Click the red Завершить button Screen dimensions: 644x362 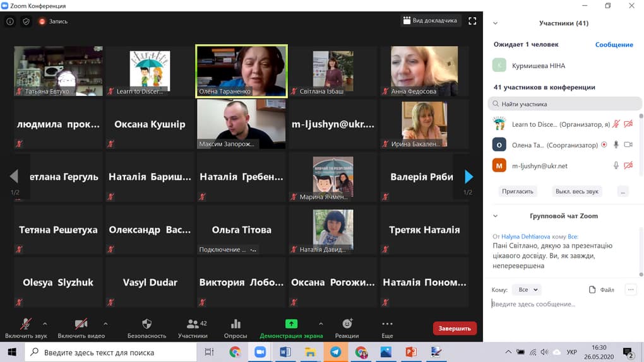[x=455, y=329]
